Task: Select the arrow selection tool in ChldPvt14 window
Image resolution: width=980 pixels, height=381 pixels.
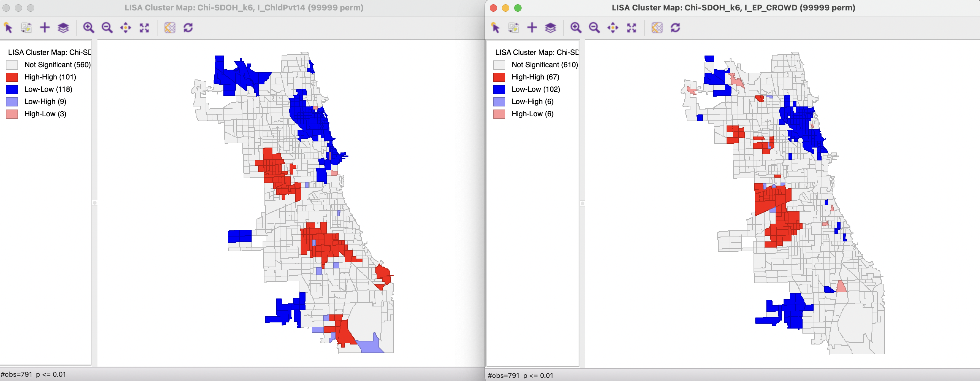Action: coord(8,28)
